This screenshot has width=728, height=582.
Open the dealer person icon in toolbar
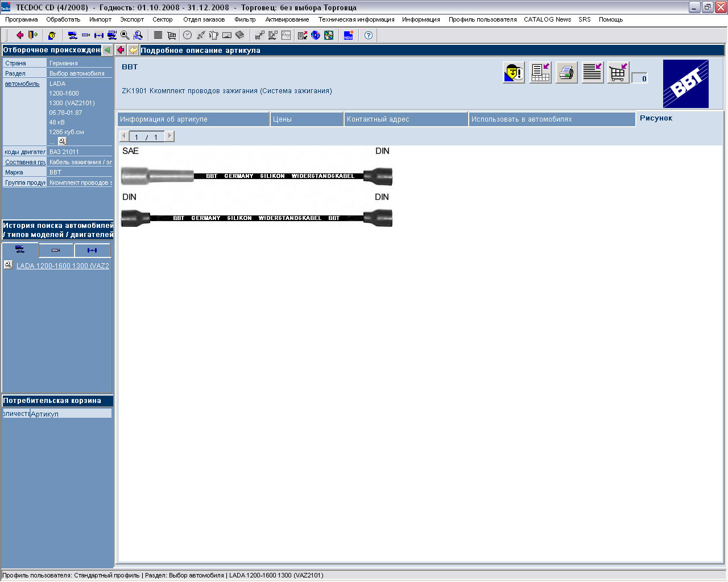pyautogui.click(x=52, y=35)
